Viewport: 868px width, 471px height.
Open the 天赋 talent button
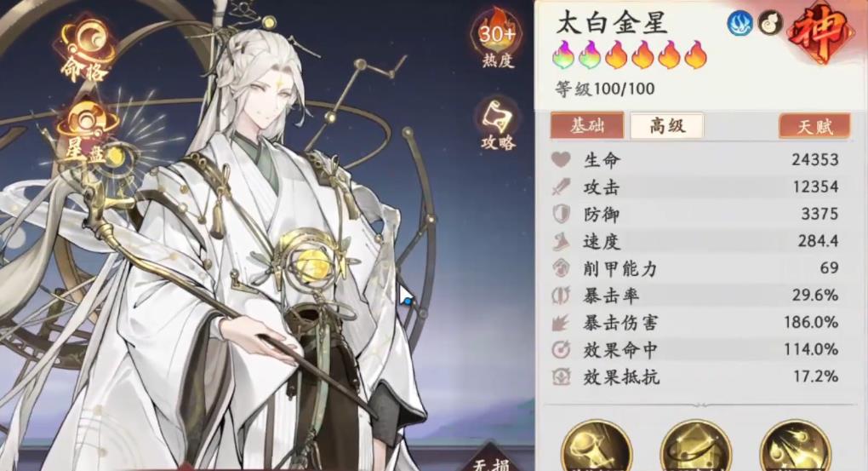click(814, 126)
